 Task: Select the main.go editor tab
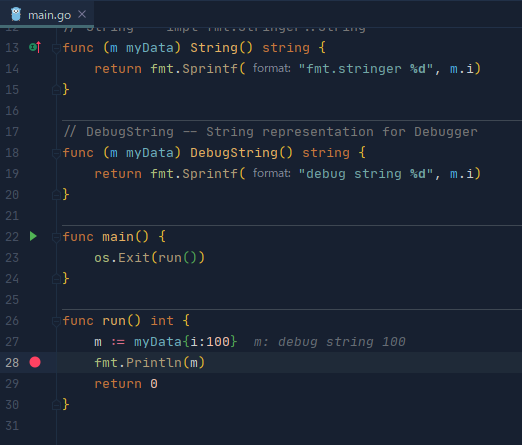(x=47, y=15)
